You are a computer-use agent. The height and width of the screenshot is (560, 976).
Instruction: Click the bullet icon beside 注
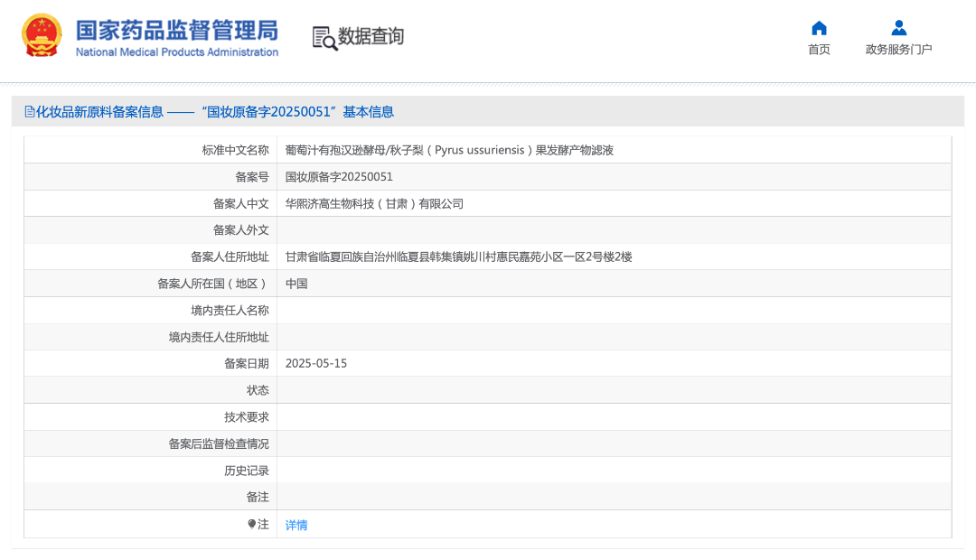pos(252,524)
